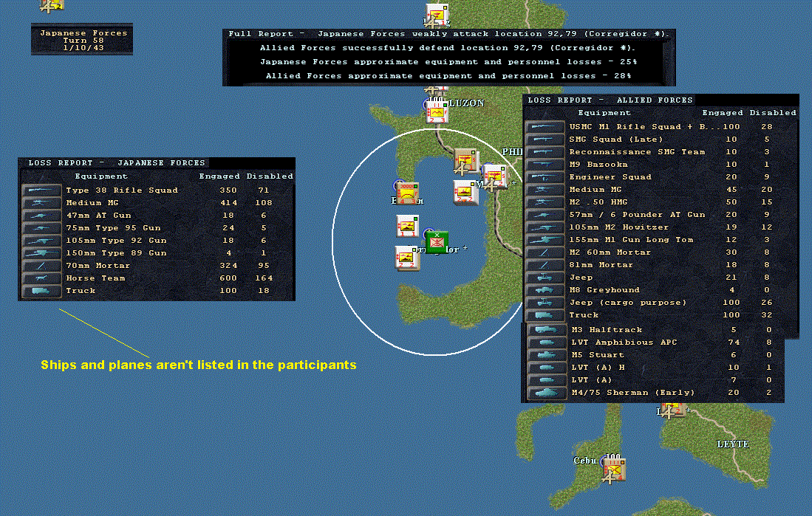Click the 'Equipment' header in Allied report

(x=604, y=112)
